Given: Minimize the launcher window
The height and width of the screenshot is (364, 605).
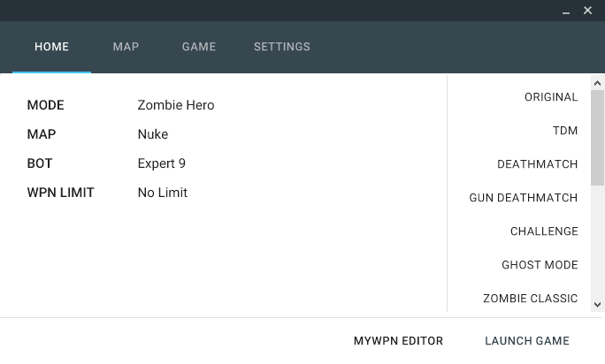Looking at the screenshot, I should [x=567, y=11].
